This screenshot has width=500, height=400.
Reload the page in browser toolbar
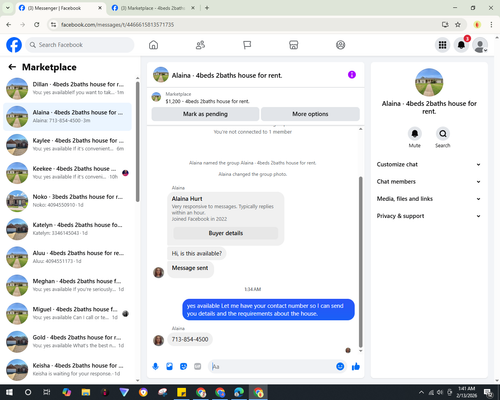tap(37, 25)
